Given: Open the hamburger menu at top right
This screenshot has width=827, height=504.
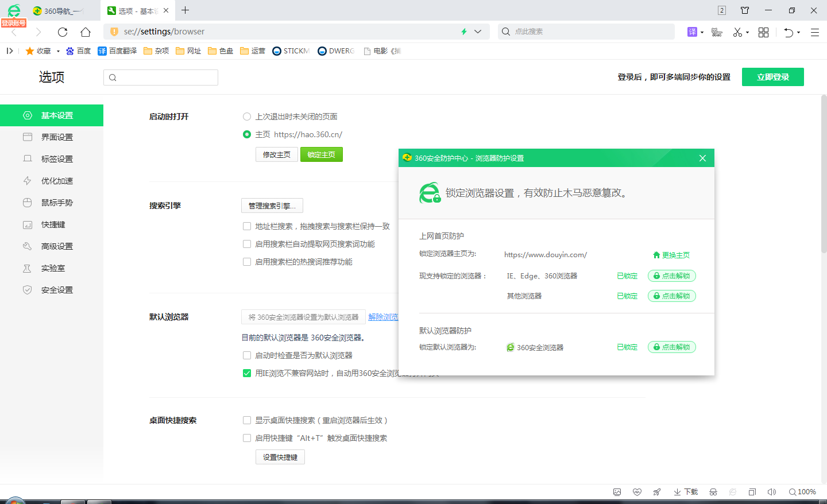Looking at the screenshot, I should pos(815,32).
